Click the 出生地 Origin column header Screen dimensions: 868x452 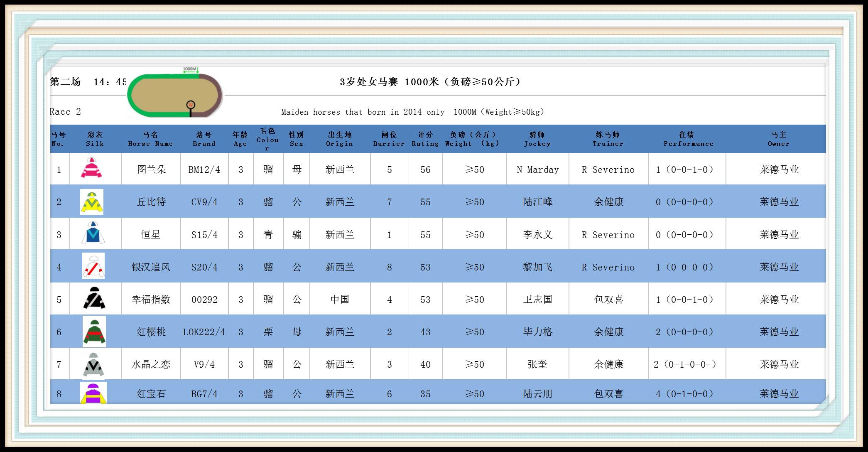pyautogui.click(x=339, y=139)
